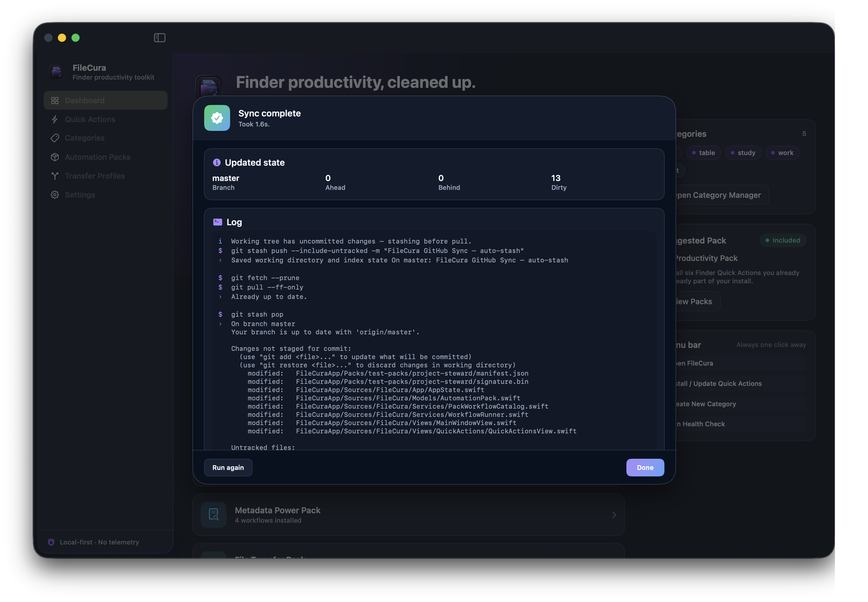Screen dimensions: 868x602
Task: Click the Took 1.6s. subtitle
Action: [254, 124]
